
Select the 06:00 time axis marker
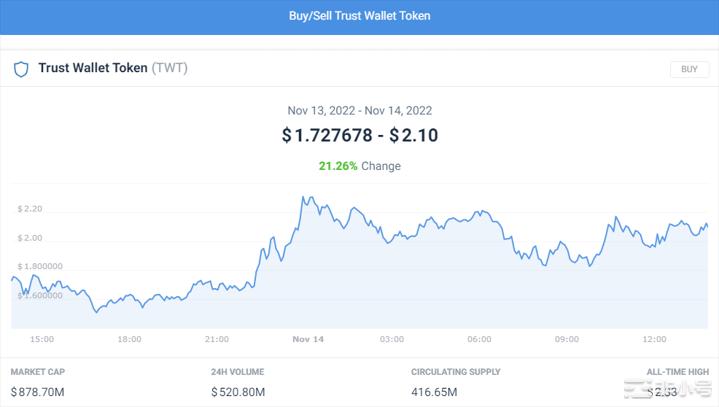479,340
